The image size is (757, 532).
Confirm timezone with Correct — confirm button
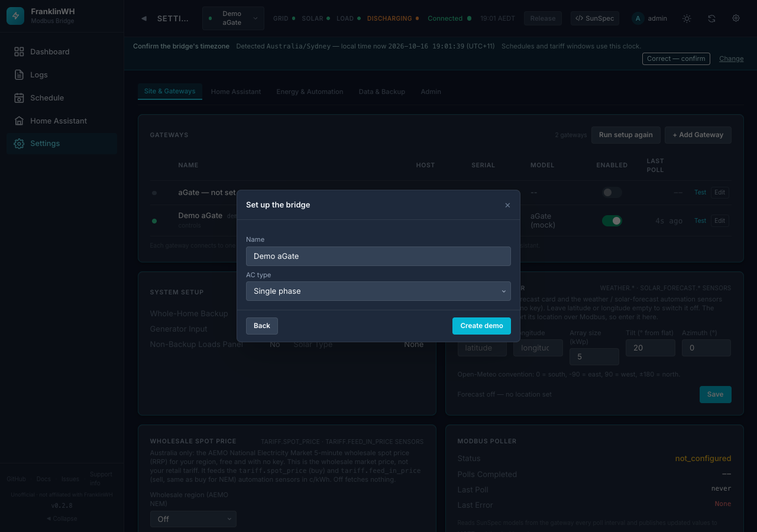pos(676,59)
